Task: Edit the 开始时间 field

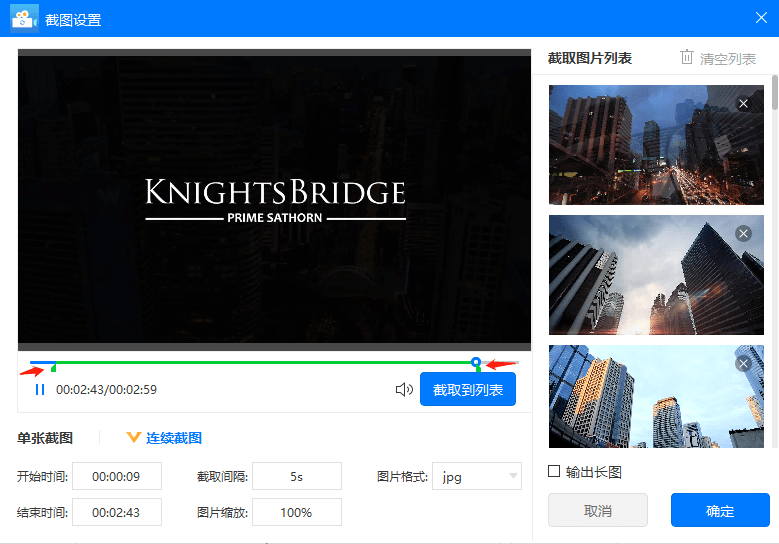Action: [117, 476]
